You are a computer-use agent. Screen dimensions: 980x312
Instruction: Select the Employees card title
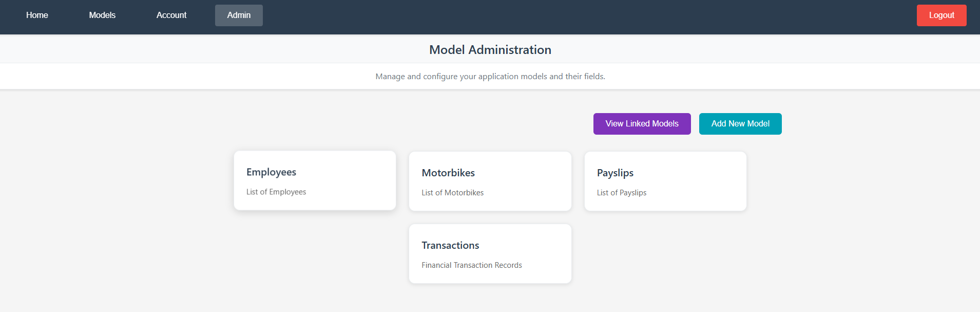(x=271, y=172)
